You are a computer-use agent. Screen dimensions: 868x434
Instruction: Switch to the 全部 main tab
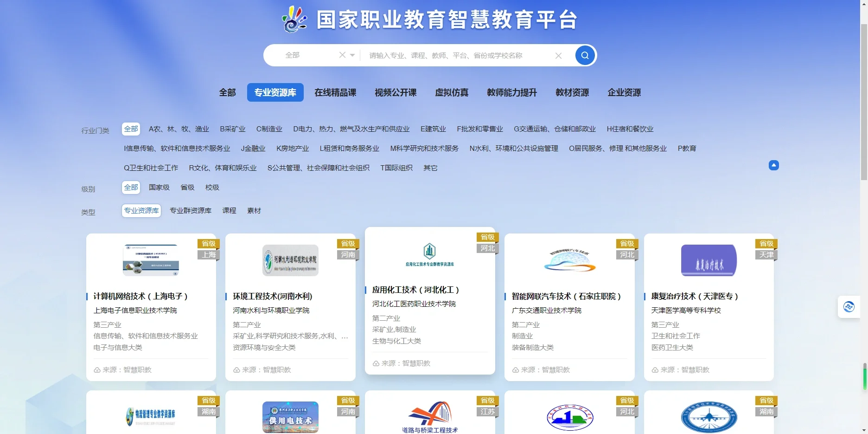coord(227,92)
